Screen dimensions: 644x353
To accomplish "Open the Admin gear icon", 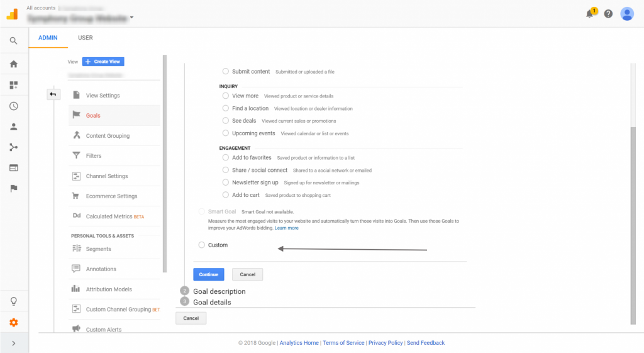I will click(14, 323).
